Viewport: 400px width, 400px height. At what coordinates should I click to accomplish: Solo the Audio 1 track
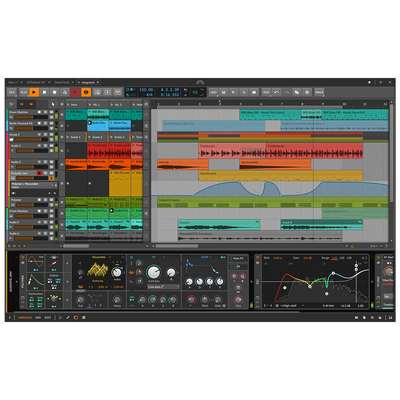(x=45, y=146)
